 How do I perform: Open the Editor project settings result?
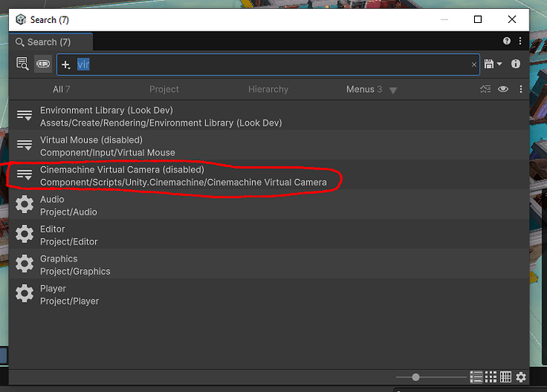269,234
